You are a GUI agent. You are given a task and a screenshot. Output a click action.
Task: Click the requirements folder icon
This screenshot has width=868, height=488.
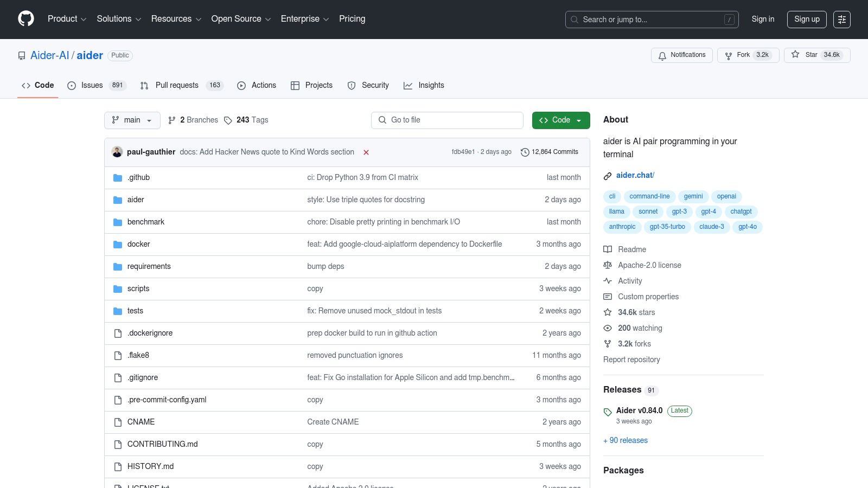click(118, 267)
